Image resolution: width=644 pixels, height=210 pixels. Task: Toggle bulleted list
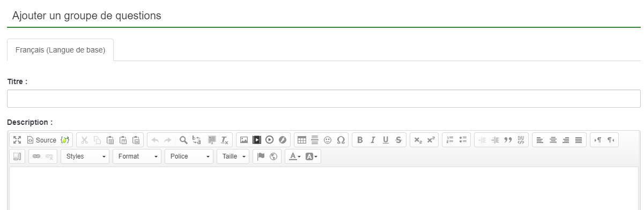(463, 140)
